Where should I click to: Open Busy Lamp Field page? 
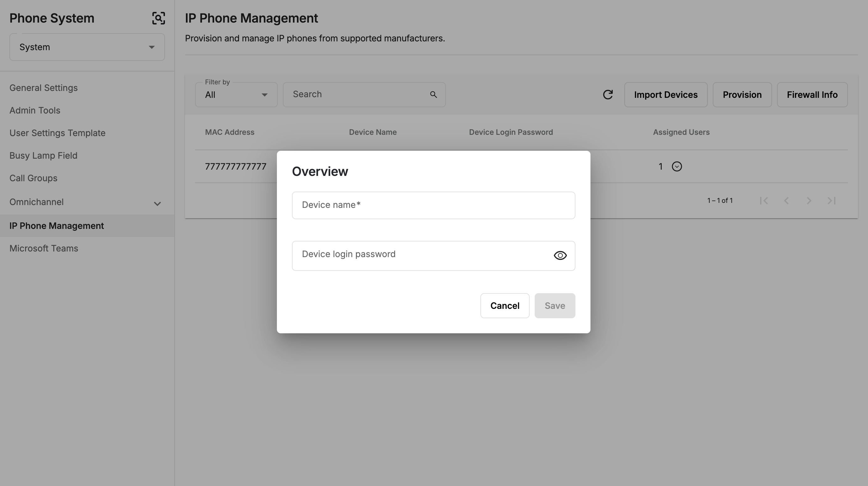tap(44, 156)
